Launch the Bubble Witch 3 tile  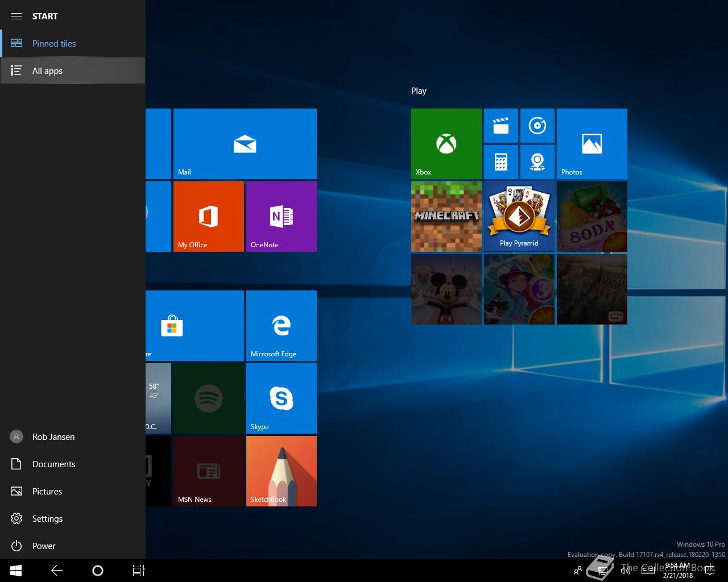[519, 289]
